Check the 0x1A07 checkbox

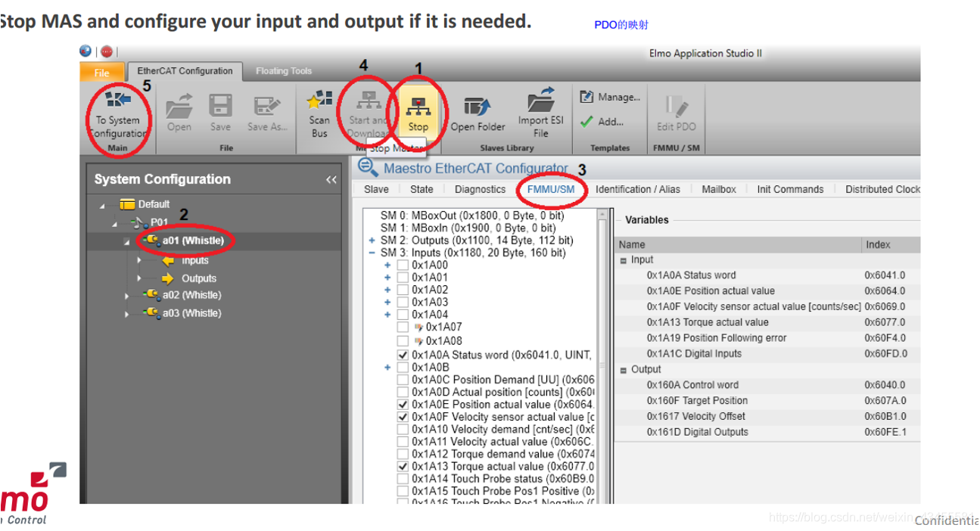click(403, 328)
